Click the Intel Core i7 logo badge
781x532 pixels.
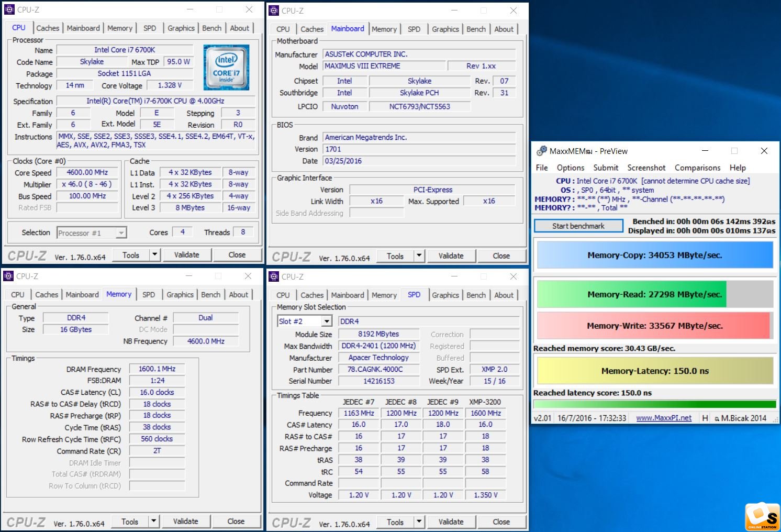point(226,68)
